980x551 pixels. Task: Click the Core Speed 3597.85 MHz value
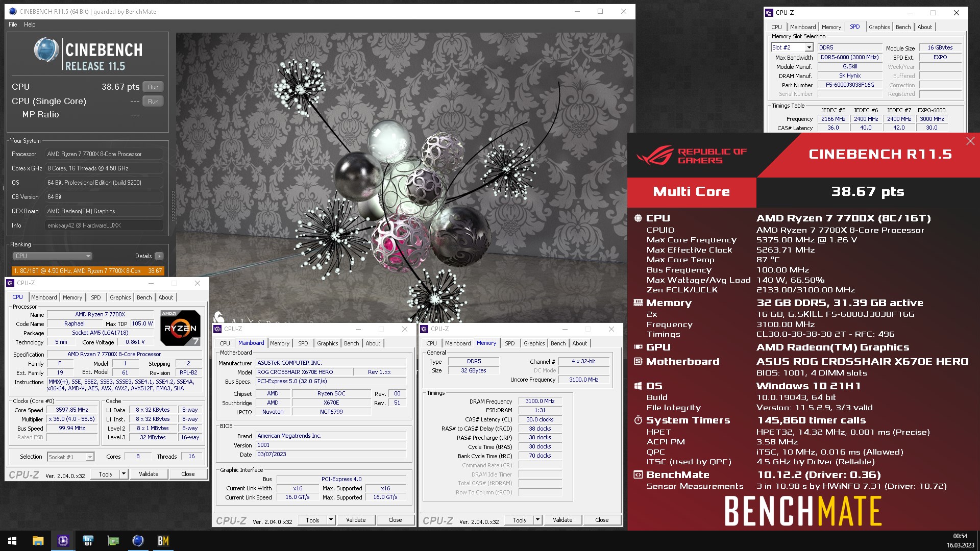click(72, 410)
